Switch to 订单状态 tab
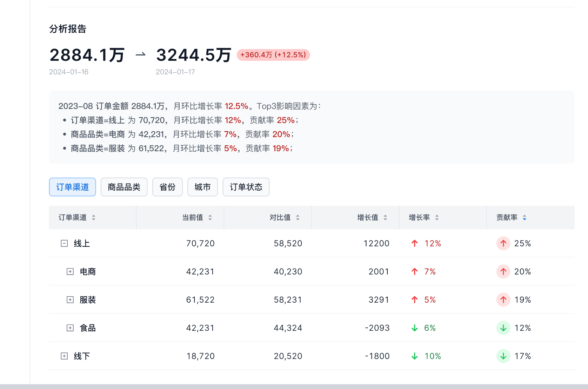This screenshot has height=389, width=588. [x=246, y=187]
